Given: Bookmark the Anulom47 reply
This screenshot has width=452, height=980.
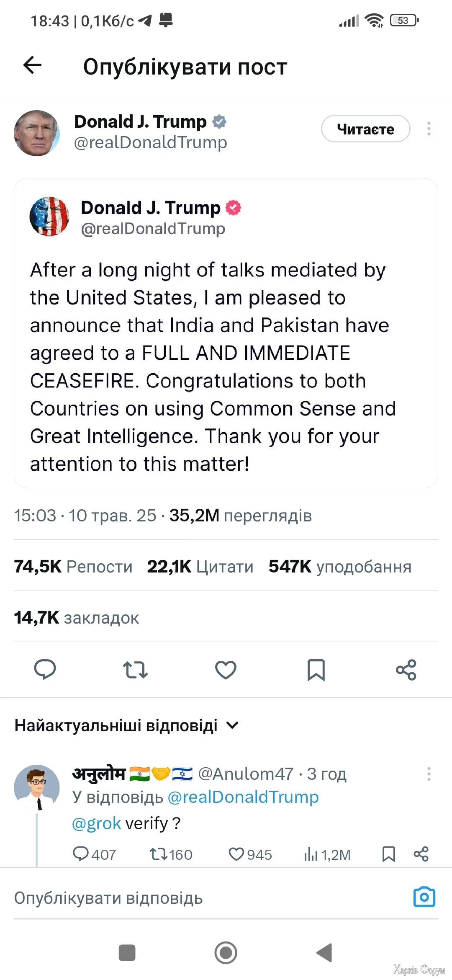Looking at the screenshot, I should tap(389, 854).
